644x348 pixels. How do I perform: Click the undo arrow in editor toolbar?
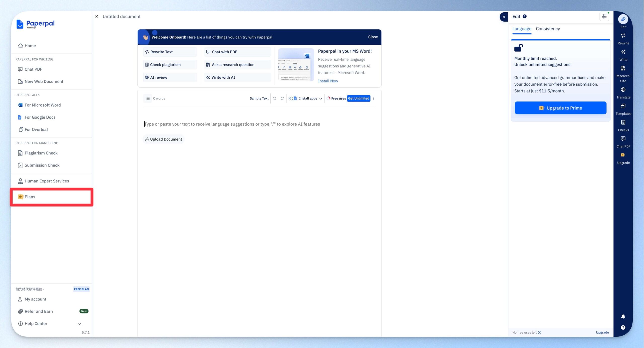[x=274, y=98]
